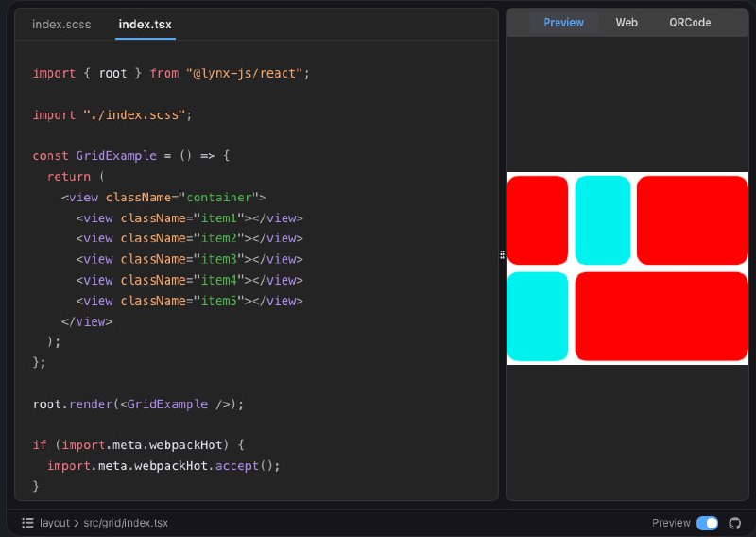Click the 'container' className value
The image size is (756, 537).
point(219,198)
